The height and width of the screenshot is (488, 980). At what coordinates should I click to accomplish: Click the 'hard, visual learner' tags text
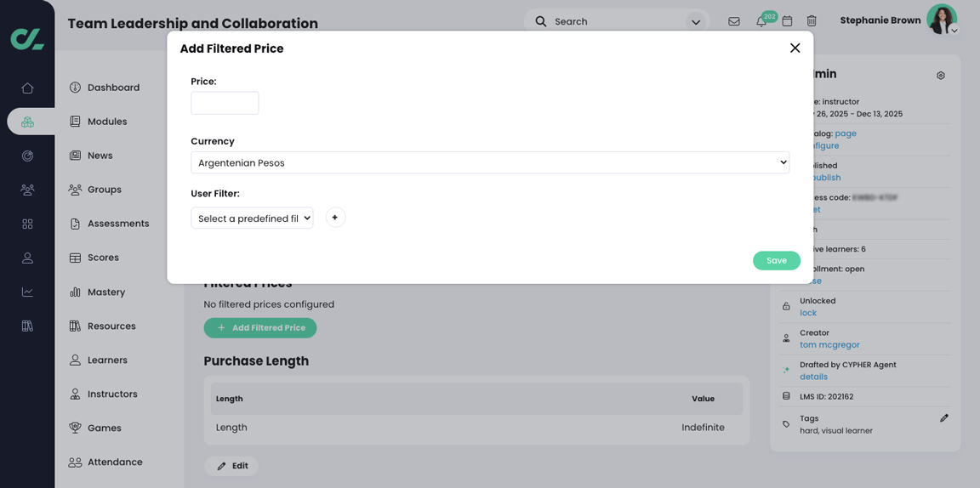point(836,430)
